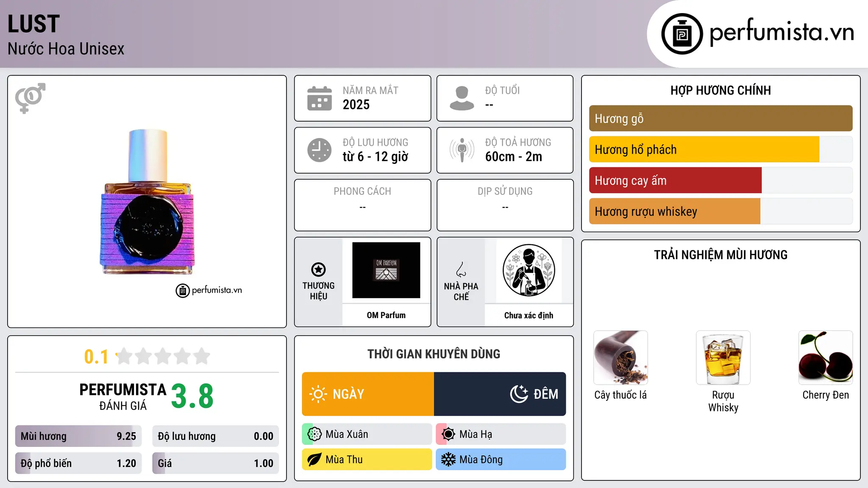Screen dimensions: 868x488
Task: Choose the Mùa Thu season label
Action: 344,460
